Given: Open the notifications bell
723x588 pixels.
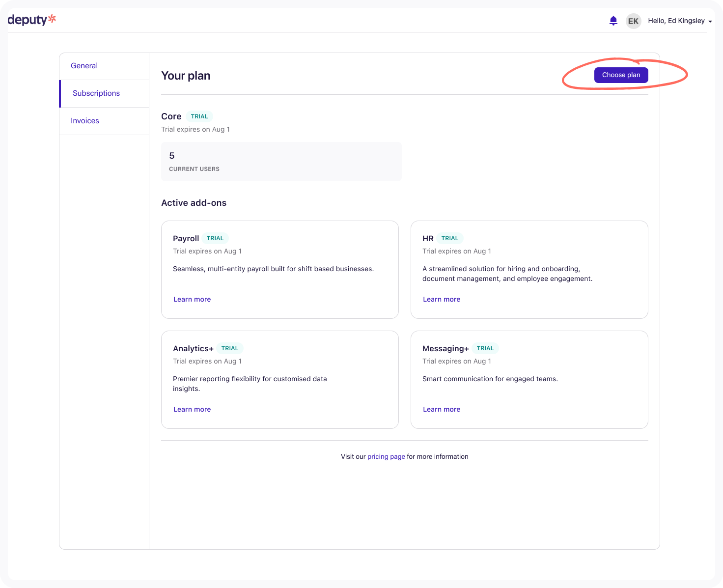Looking at the screenshot, I should [613, 21].
